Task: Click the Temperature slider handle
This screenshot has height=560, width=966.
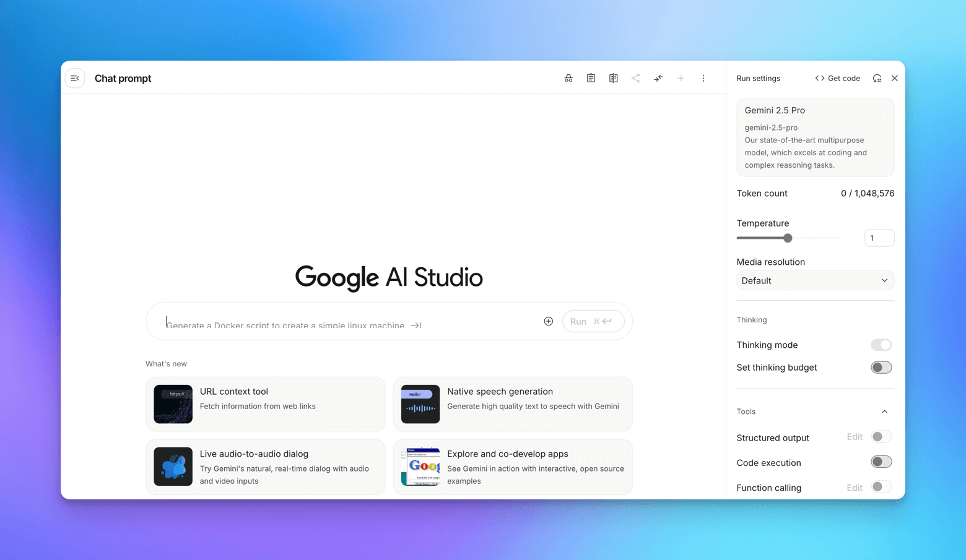Action: pyautogui.click(x=788, y=238)
